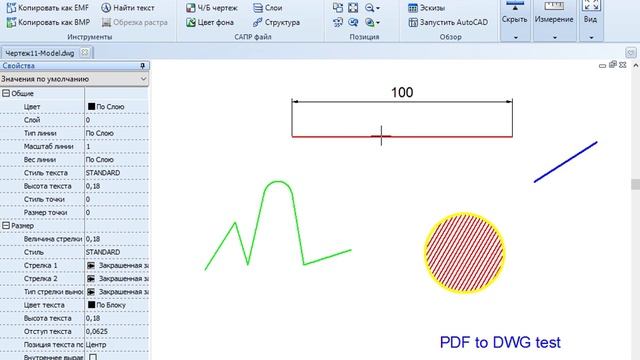
Task: Click Общие Высота текста value 0,18
Action: [117, 186]
